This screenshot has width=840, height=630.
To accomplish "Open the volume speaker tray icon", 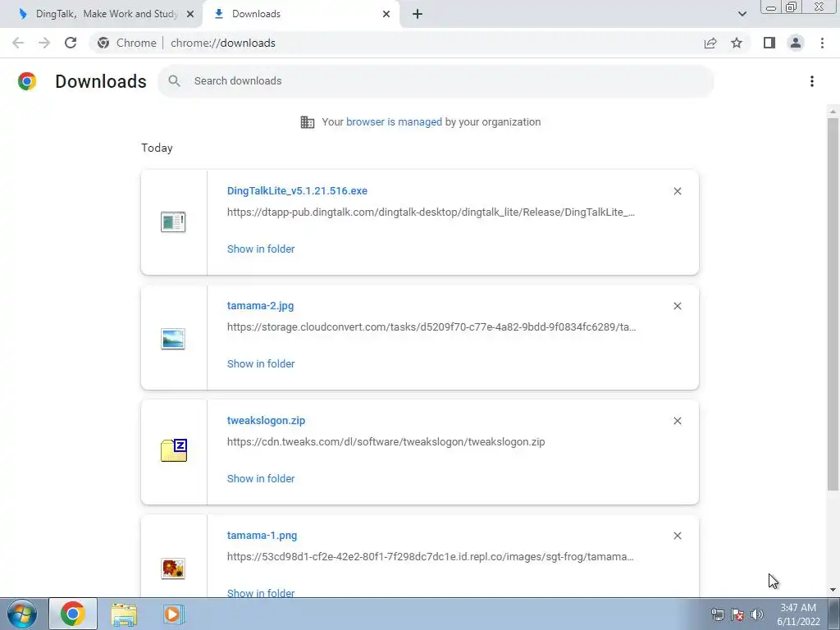I will 757,614.
